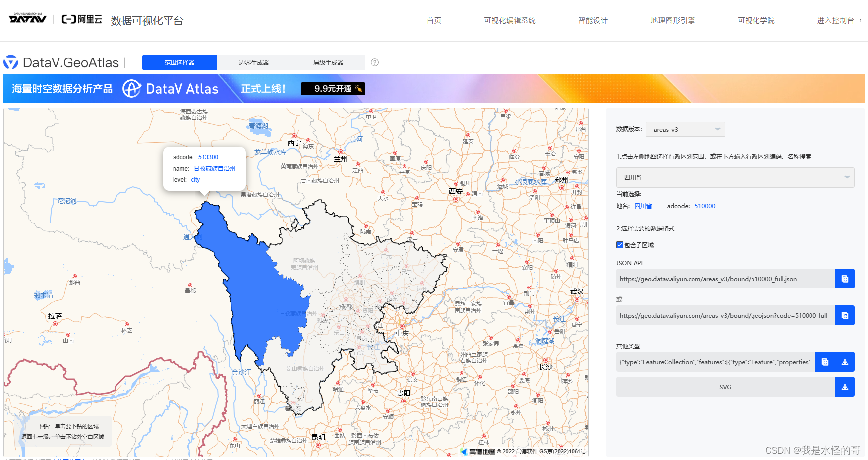Click the DataV Atlas banner logo
868x460 pixels.
(x=171, y=89)
